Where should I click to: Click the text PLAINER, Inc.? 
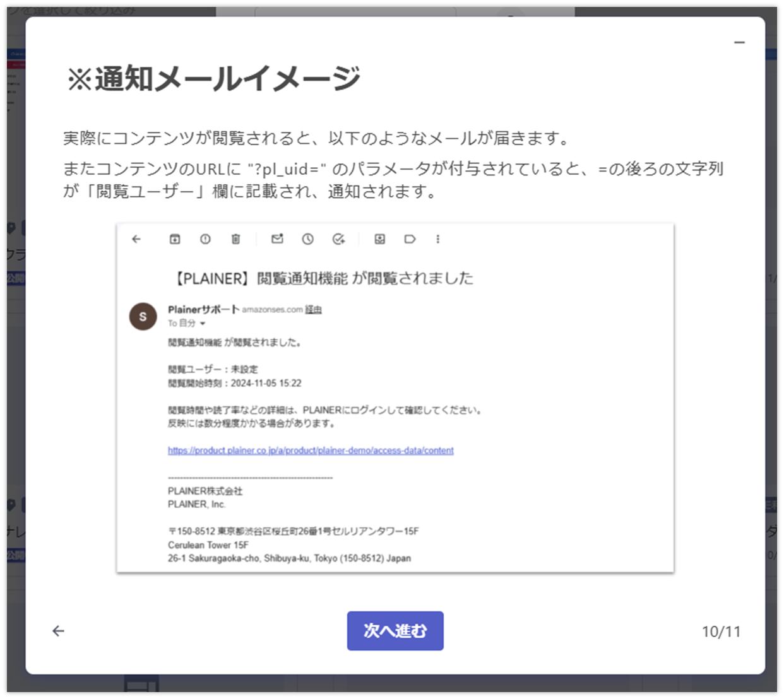coord(196,504)
